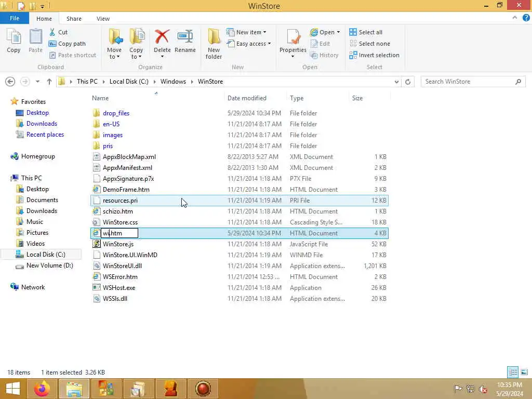Expand the Properties dropdown arrow
The width and height of the screenshot is (532, 399).
click(293, 57)
